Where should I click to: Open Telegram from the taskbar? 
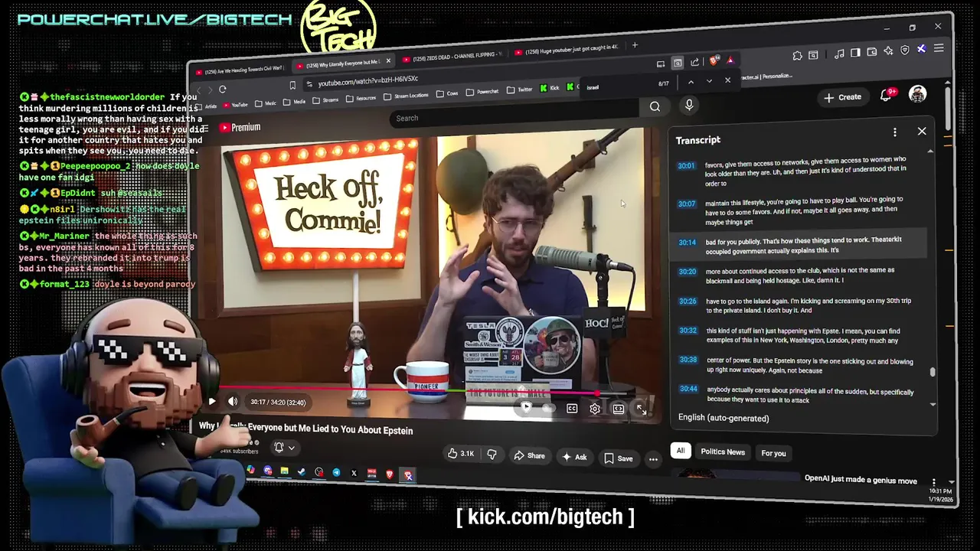click(x=336, y=473)
